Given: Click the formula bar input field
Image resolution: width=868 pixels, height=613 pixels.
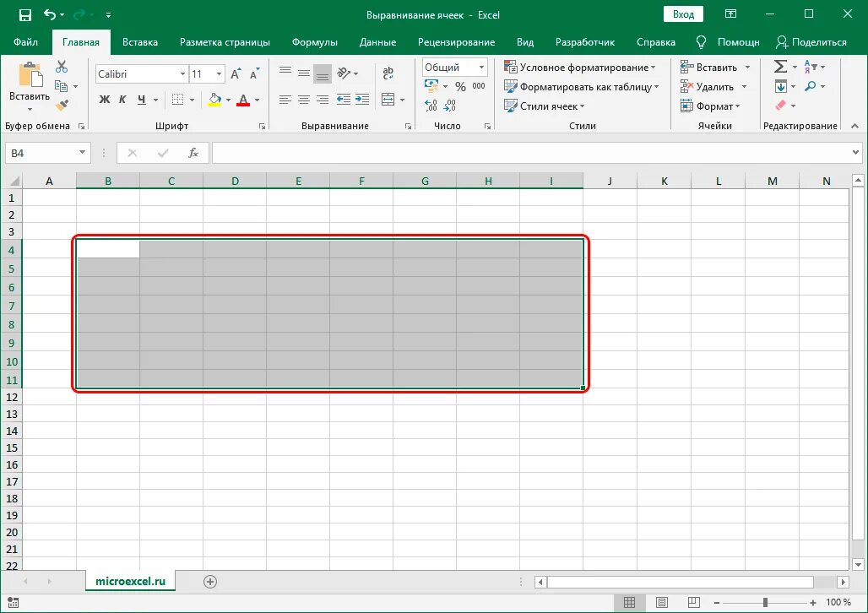Looking at the screenshot, I should (x=530, y=153).
